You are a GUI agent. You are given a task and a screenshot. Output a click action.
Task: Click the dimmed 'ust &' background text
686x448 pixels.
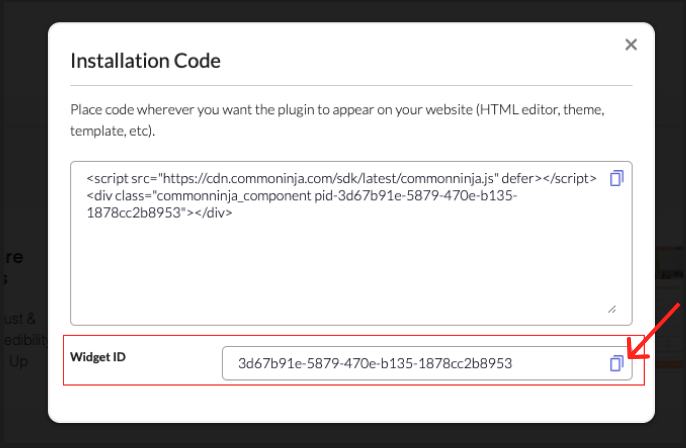[20, 318]
